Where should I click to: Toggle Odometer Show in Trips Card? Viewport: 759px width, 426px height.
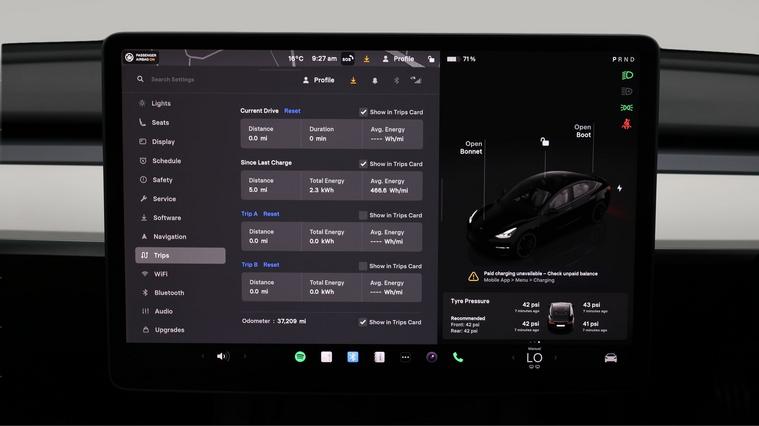(364, 322)
